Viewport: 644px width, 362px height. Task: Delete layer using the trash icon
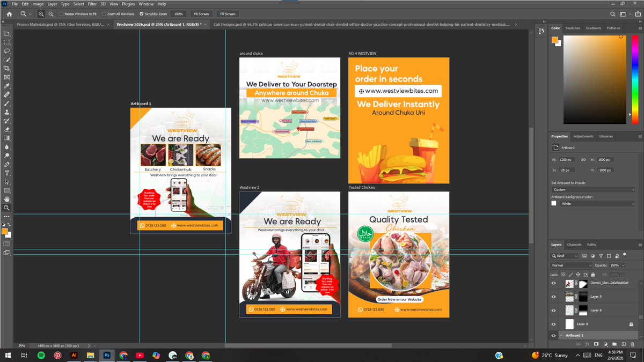click(x=632, y=344)
